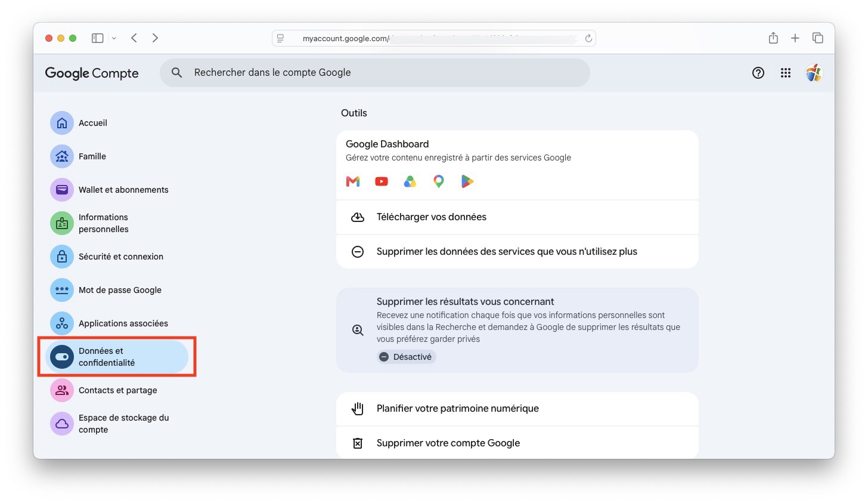Open the Google Drive icon
This screenshot has height=503, width=868.
410,181
